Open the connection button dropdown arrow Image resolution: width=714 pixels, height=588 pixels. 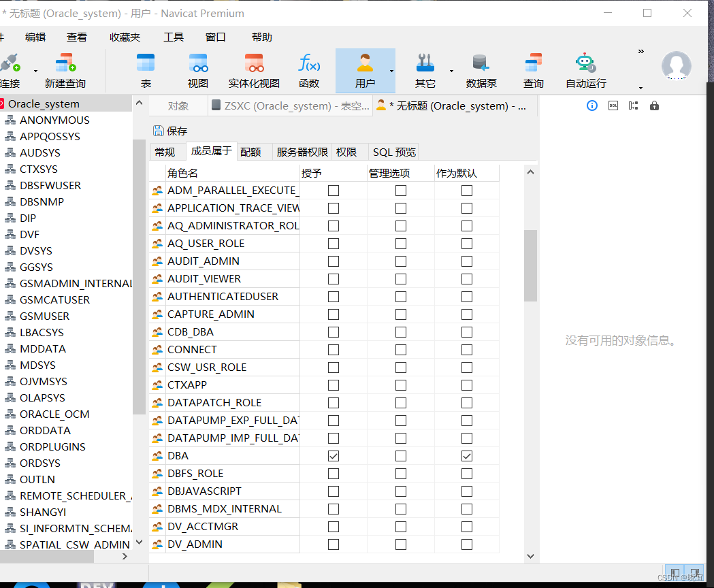(x=35, y=71)
